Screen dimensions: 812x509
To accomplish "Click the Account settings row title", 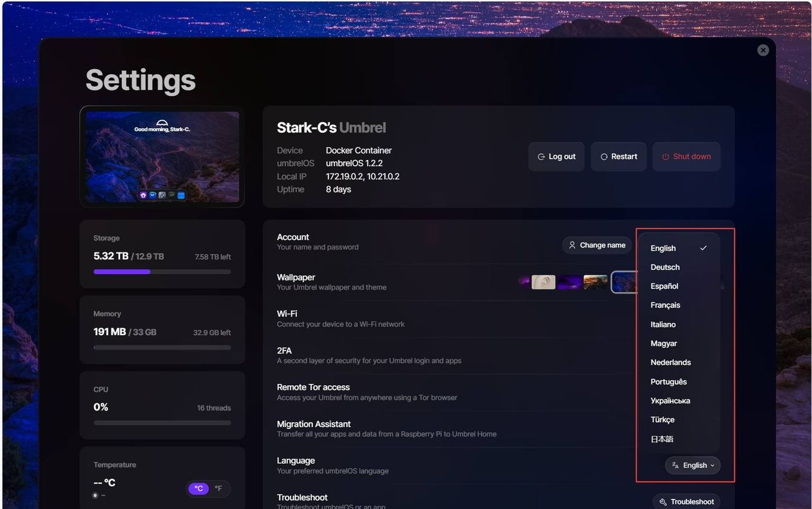I will (x=293, y=237).
